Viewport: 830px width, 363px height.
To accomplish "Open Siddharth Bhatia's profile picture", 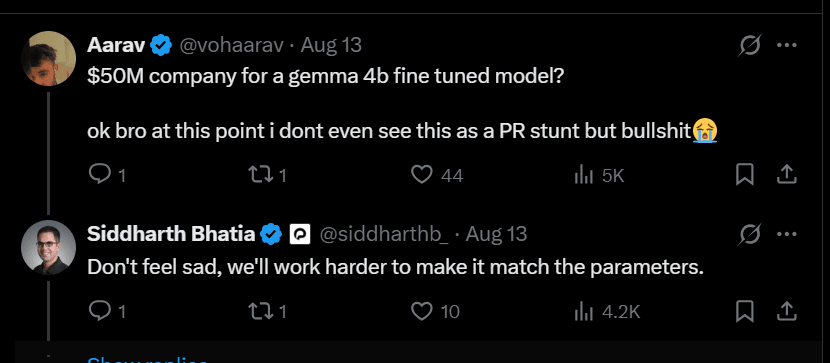I will (48, 247).
